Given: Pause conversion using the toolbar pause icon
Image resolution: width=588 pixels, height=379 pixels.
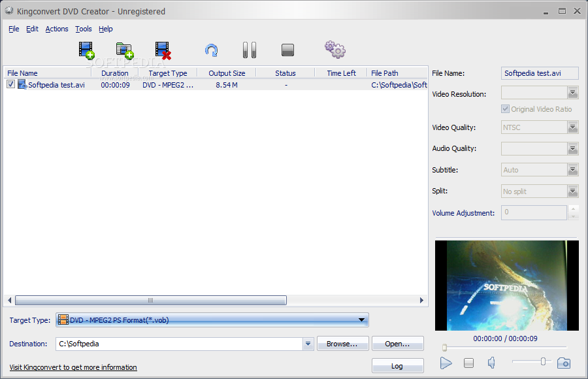Looking at the screenshot, I should pos(250,50).
